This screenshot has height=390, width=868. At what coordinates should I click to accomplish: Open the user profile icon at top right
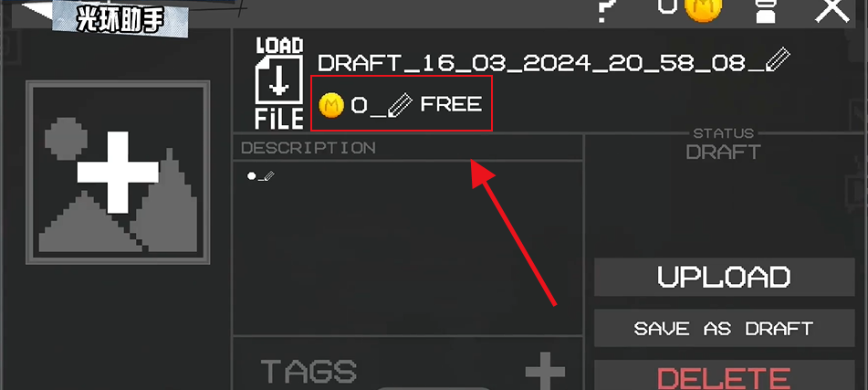click(766, 11)
